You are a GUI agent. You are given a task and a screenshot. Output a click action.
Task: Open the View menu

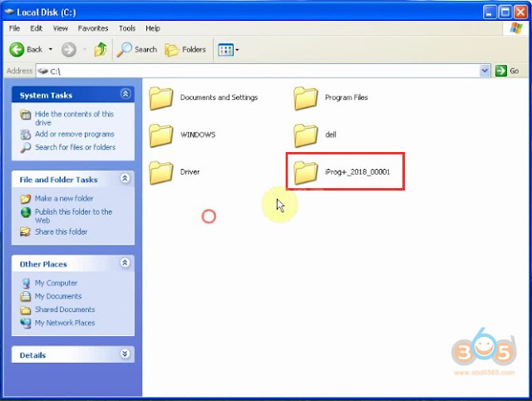tap(60, 28)
